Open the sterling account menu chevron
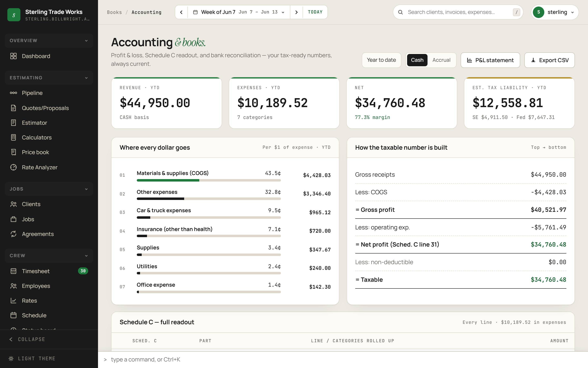Viewport: 588px width, 368px height. point(572,12)
